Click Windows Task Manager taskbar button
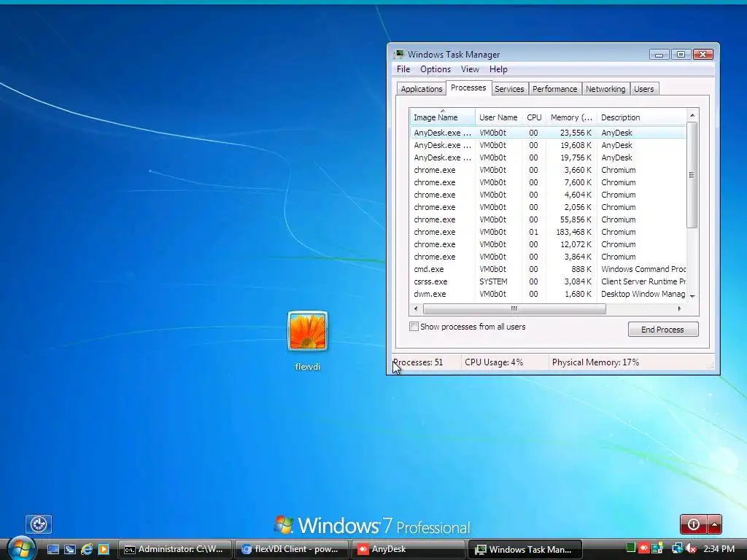747x560 pixels. click(525, 549)
